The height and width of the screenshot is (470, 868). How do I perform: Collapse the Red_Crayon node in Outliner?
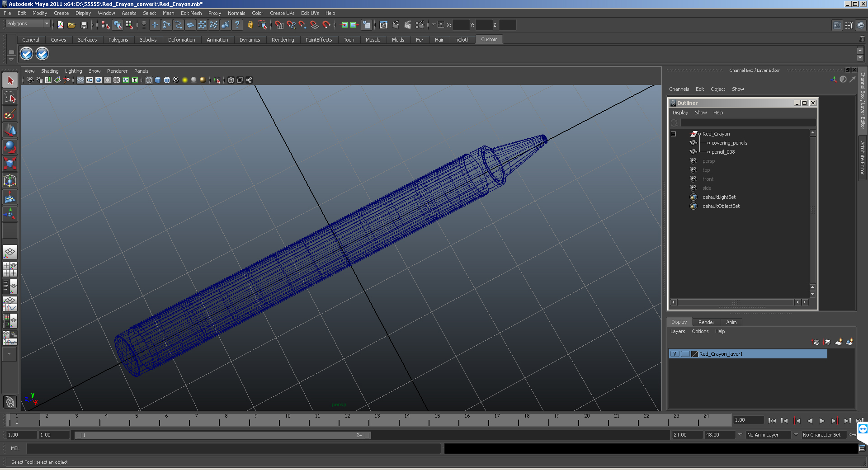[674, 134]
